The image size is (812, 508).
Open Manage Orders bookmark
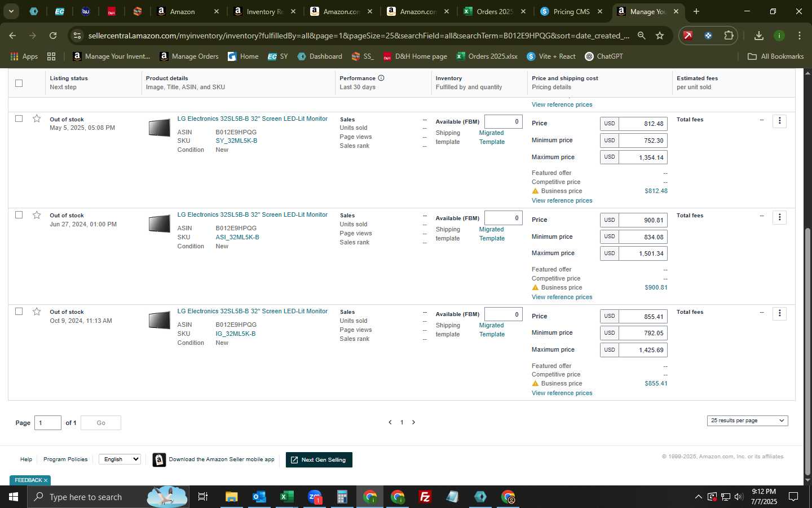click(x=189, y=56)
